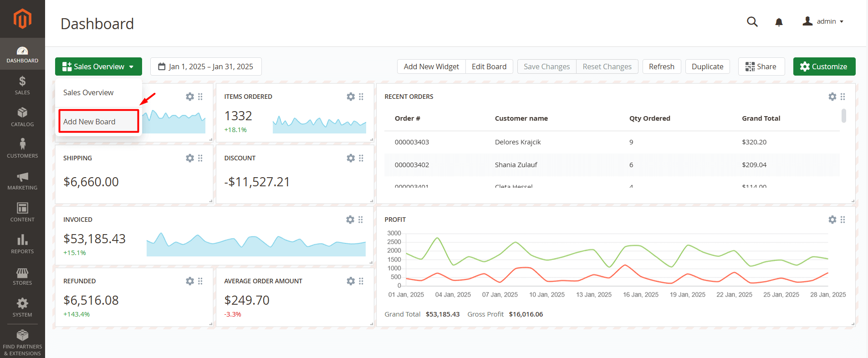Click the Items Ordered widget gear icon

pyautogui.click(x=350, y=97)
